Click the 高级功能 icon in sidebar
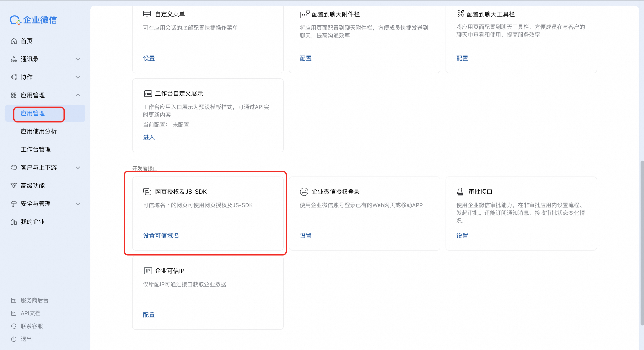644x350 pixels. (x=14, y=186)
